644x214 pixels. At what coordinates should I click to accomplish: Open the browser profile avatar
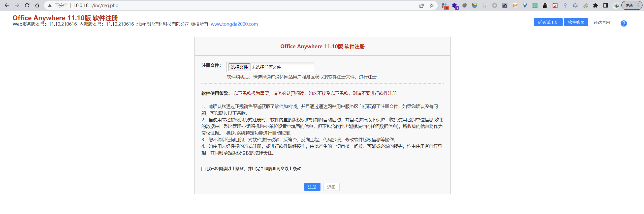tap(616, 5)
